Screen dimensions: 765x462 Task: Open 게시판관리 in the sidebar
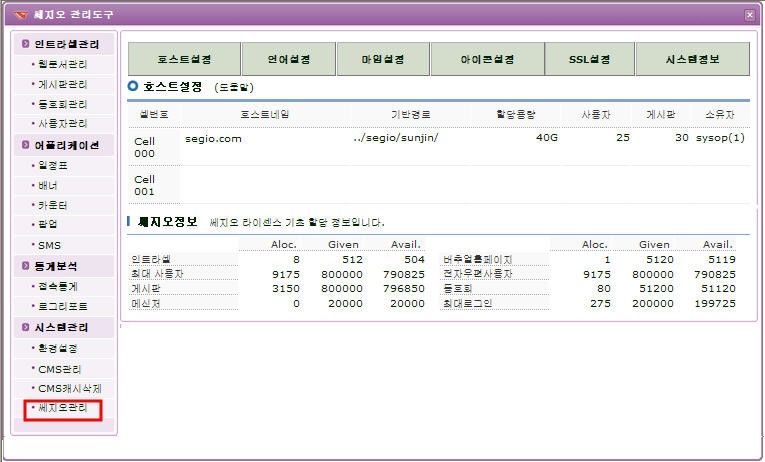click(62, 84)
